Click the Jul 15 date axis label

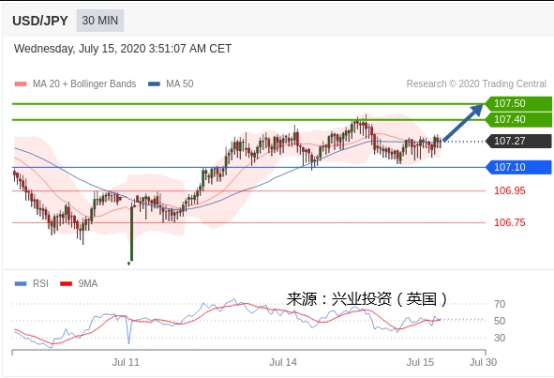click(x=420, y=362)
